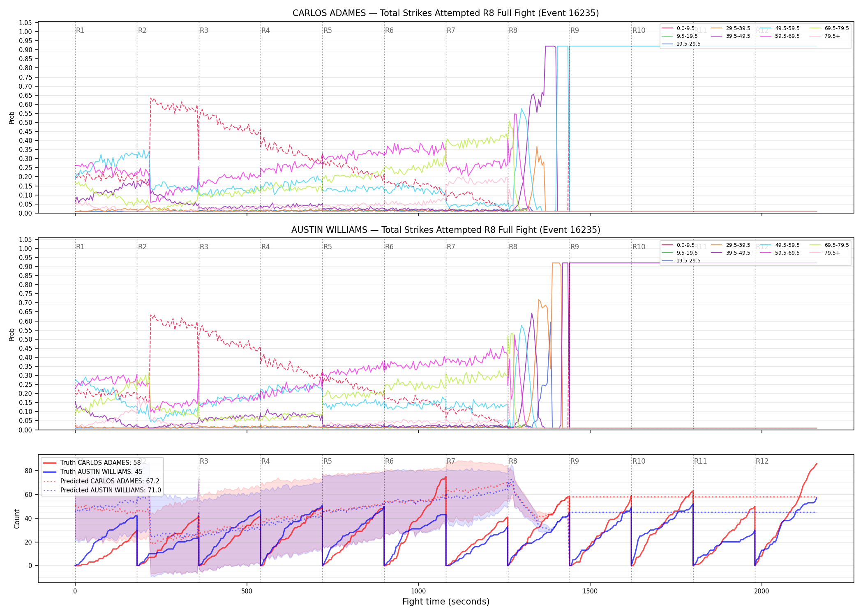Viewport: 863px width, 616px height.
Task: Click the Fight time (seconds) axis label
Action: 446,602
